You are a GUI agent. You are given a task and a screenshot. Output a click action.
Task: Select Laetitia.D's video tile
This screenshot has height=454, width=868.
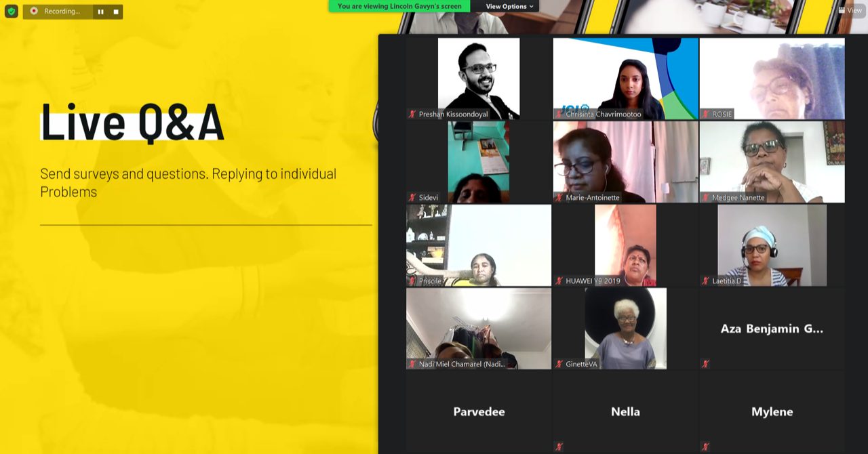(772, 245)
